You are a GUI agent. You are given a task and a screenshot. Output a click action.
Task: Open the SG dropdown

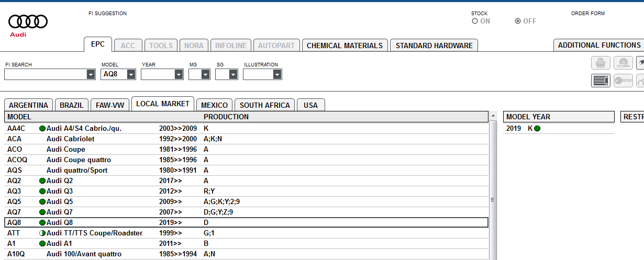click(x=233, y=74)
